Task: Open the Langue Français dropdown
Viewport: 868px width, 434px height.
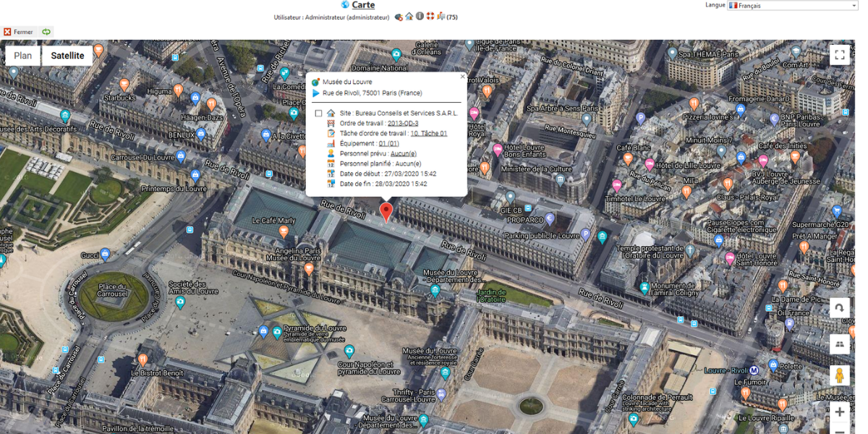Action: (792, 5)
